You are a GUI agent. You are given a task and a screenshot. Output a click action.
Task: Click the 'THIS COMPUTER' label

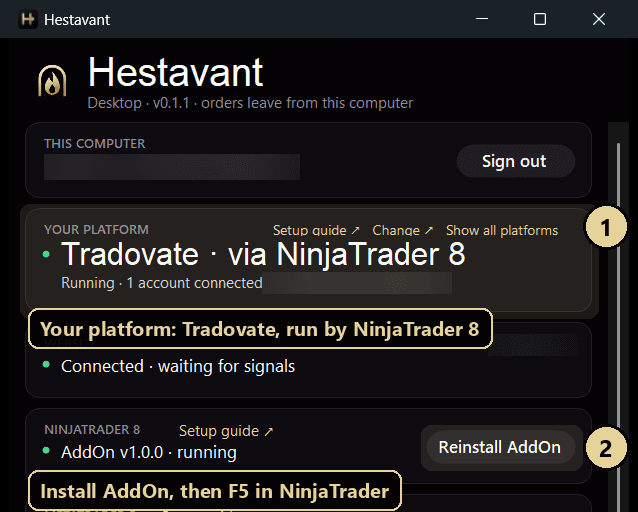[x=94, y=144]
